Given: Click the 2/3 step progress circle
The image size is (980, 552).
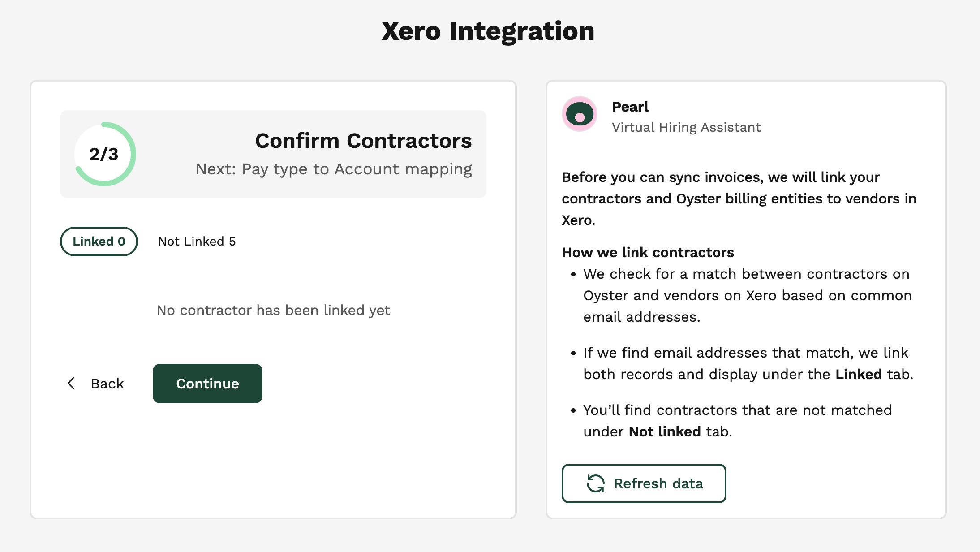Looking at the screenshot, I should pyautogui.click(x=105, y=154).
